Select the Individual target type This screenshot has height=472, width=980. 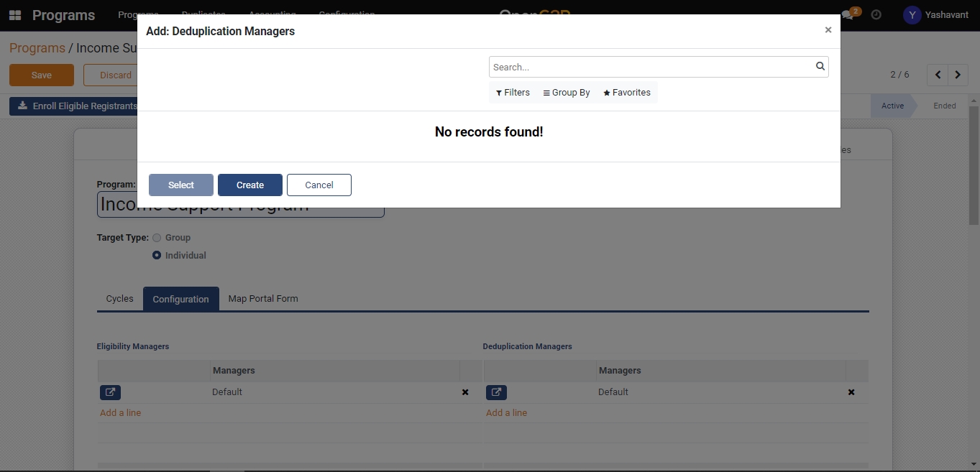pos(157,255)
